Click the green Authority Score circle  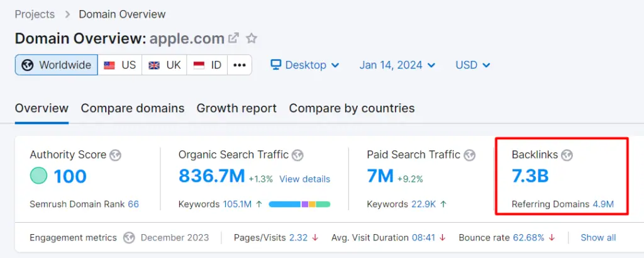38,176
